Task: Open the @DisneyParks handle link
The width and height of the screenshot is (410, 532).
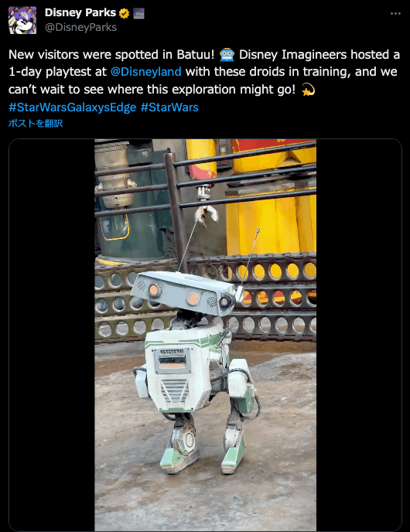Action: coord(80,27)
